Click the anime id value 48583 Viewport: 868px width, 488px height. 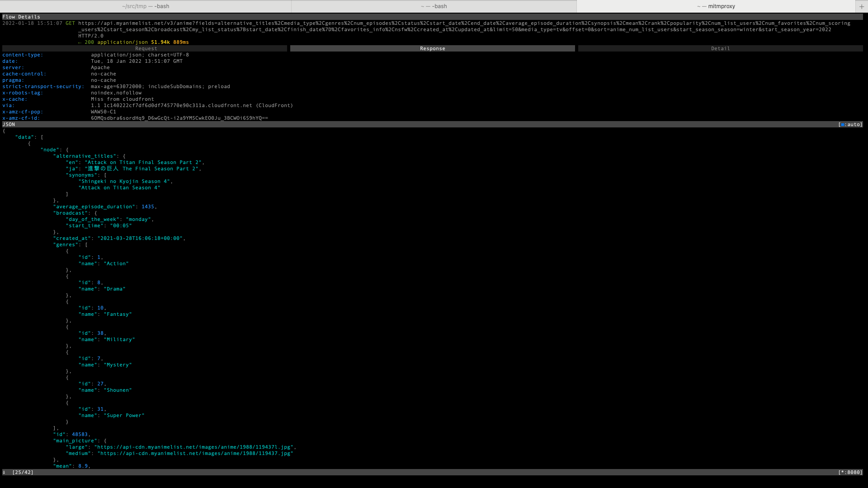coord(80,434)
